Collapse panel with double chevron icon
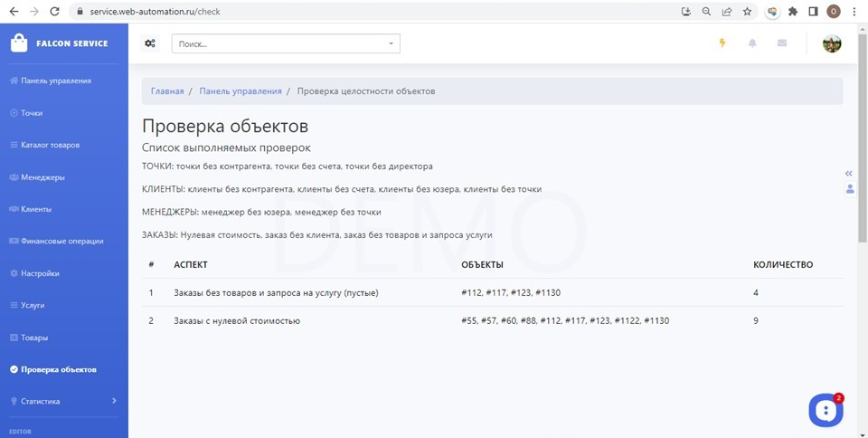Screen dimensions: 868x438 (x=849, y=174)
